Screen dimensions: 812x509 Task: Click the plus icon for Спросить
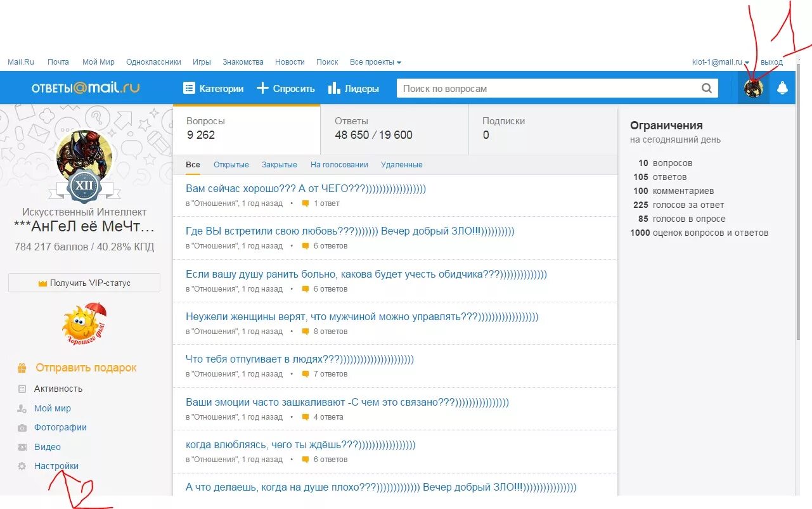coord(262,88)
